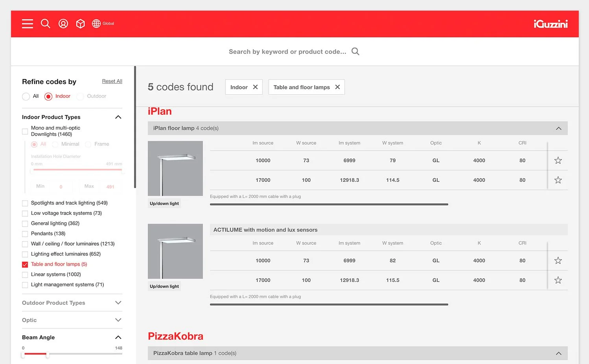Select the Indoor radio option

click(x=48, y=96)
